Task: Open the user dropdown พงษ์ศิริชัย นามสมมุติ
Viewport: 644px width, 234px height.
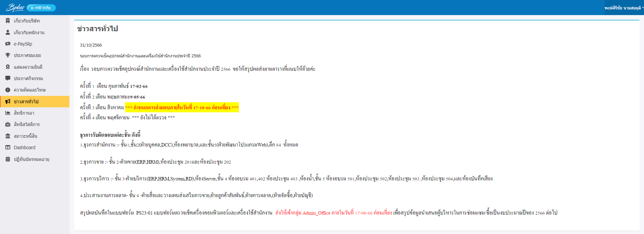Action: [624, 8]
